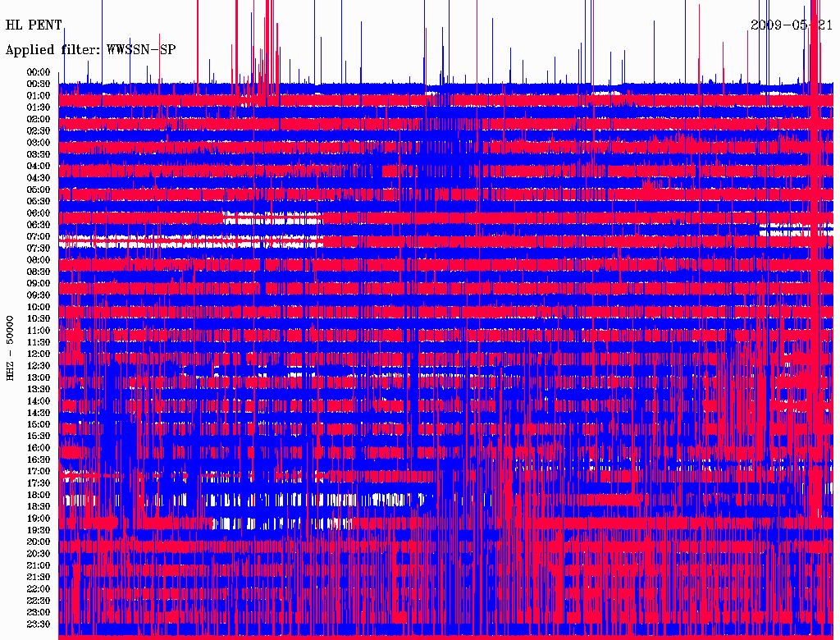Click the 07:00 time label
The width and height of the screenshot is (840, 640).
[39, 237]
